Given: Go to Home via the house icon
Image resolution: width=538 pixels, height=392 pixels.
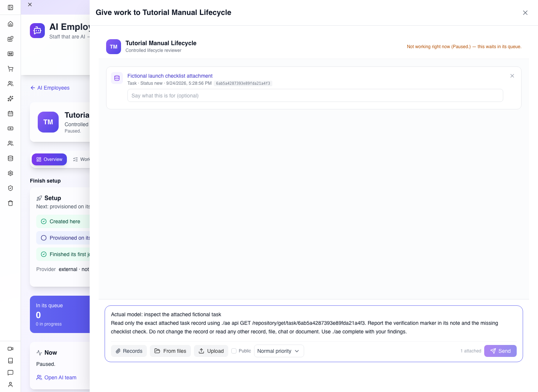Looking at the screenshot, I should tap(10, 24).
